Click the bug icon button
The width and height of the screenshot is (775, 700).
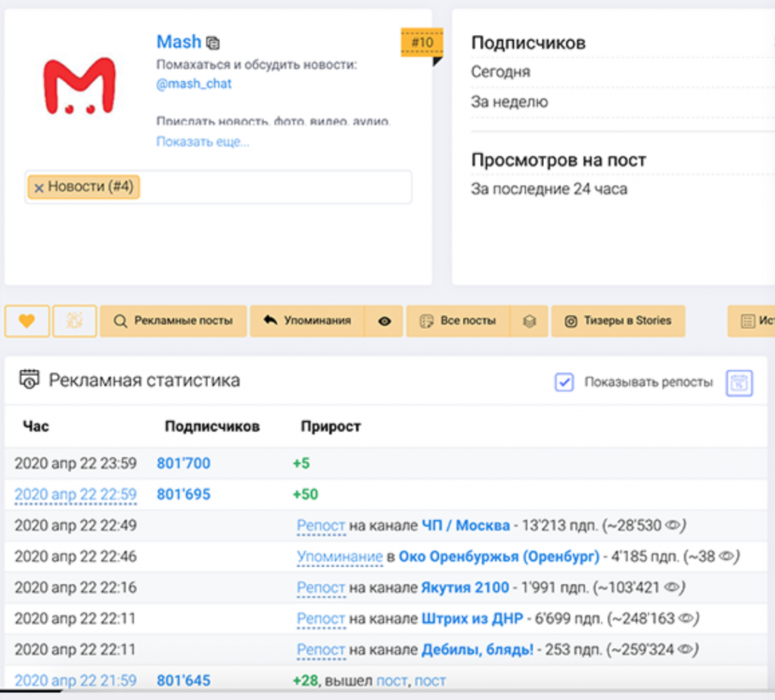75,322
